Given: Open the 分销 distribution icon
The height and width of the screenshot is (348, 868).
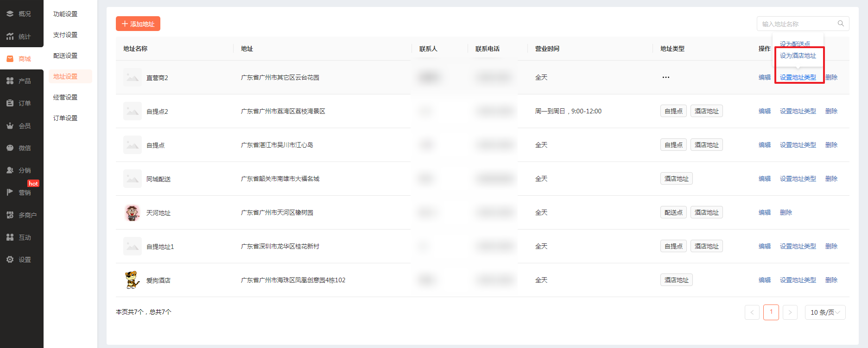Looking at the screenshot, I should coord(10,170).
